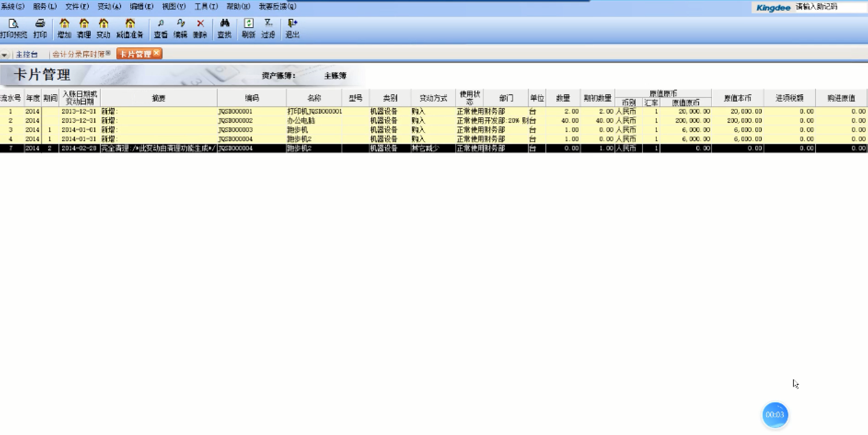Click the 清理 asset cleanup icon
Screen dimensions: 868x435
click(84, 28)
